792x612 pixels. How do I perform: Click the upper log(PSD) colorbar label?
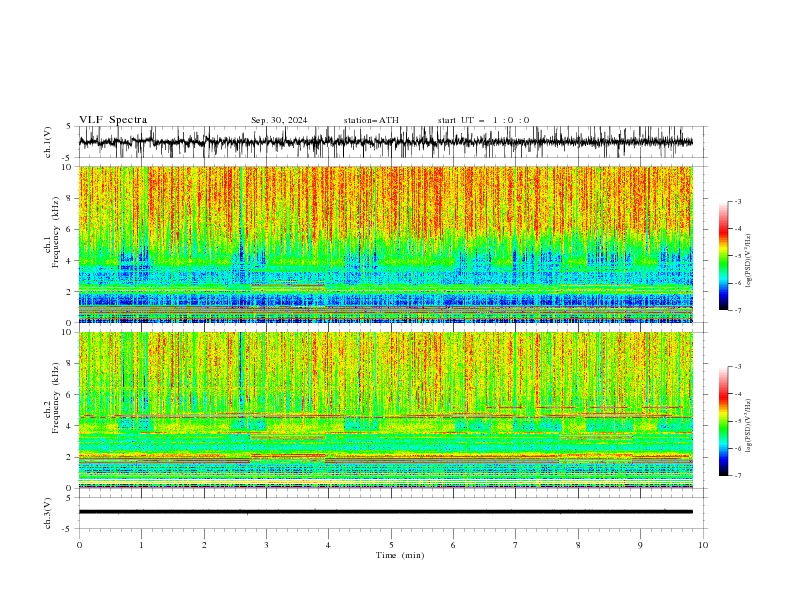click(749, 261)
